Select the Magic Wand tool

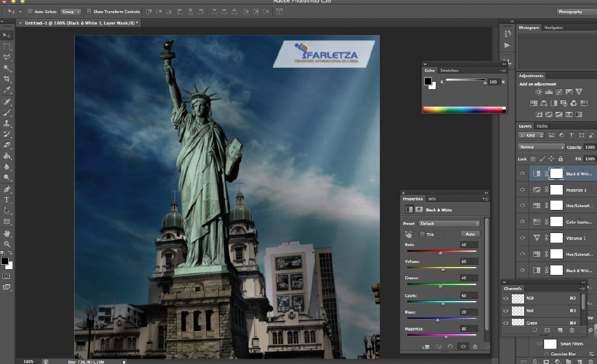7,68
